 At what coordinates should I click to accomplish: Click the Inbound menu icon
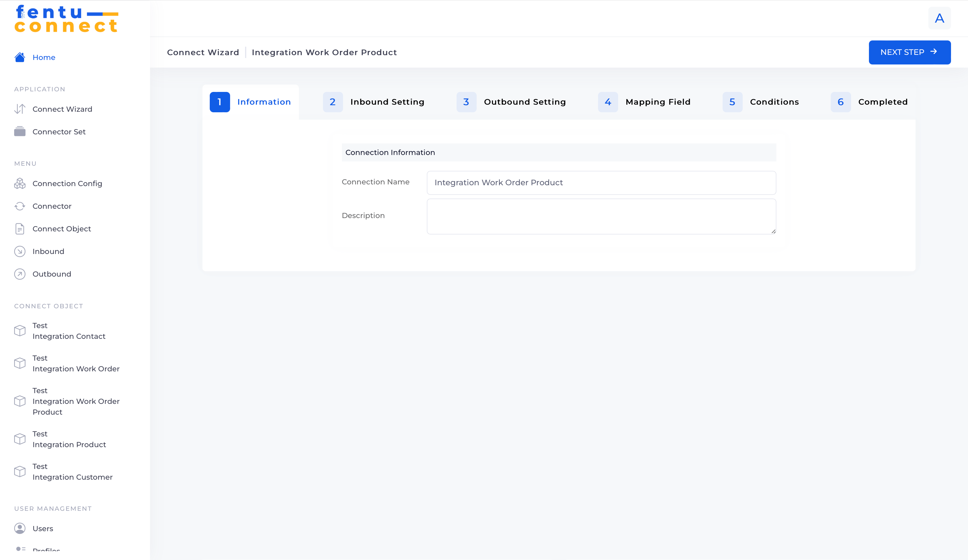[19, 251]
